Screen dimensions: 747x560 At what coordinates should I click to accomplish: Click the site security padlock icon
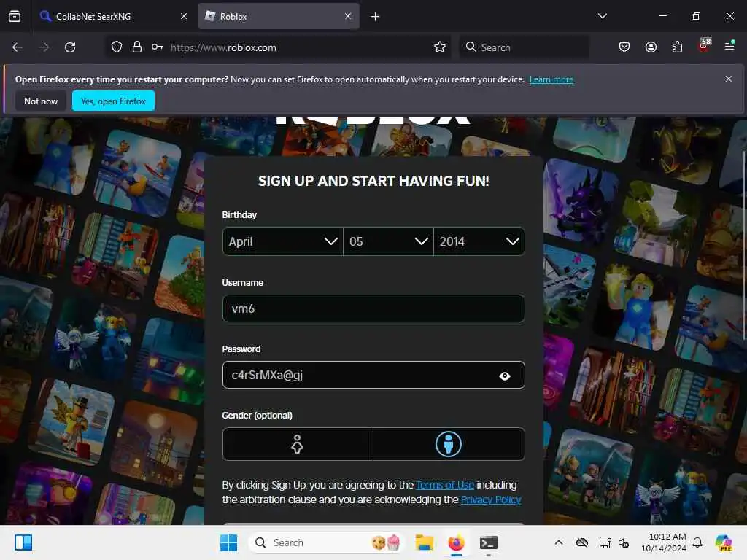137,47
